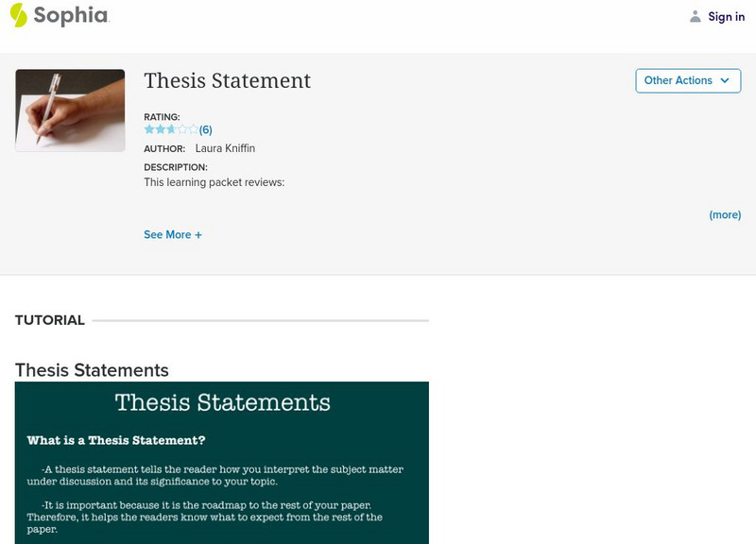This screenshot has height=544, width=756.
Task: Click the "This learning packet reviews:" description text
Action: point(214,182)
